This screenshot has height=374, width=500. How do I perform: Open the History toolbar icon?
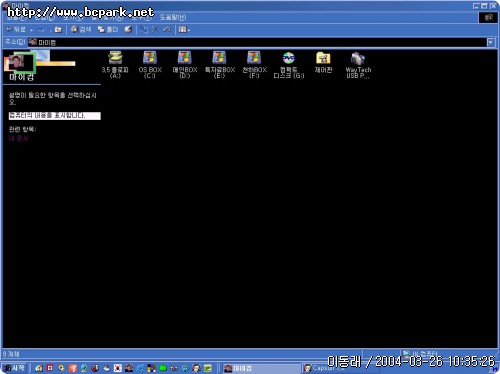[128, 30]
